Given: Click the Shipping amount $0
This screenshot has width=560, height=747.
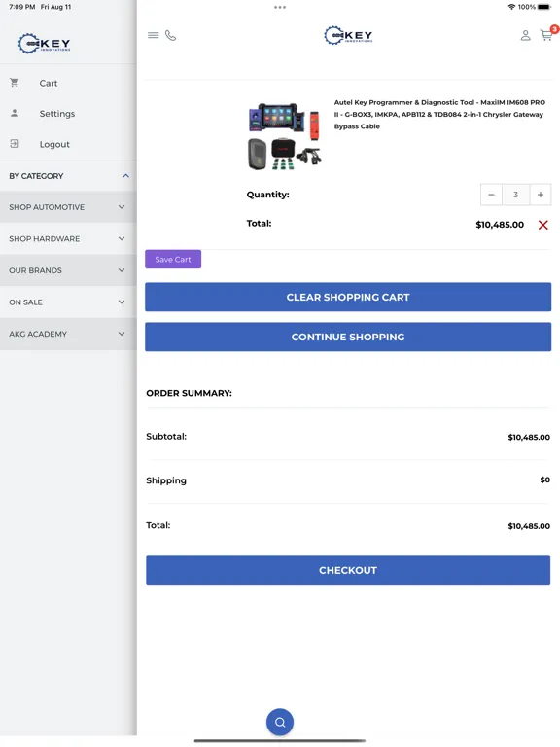Looking at the screenshot, I should 544,480.
